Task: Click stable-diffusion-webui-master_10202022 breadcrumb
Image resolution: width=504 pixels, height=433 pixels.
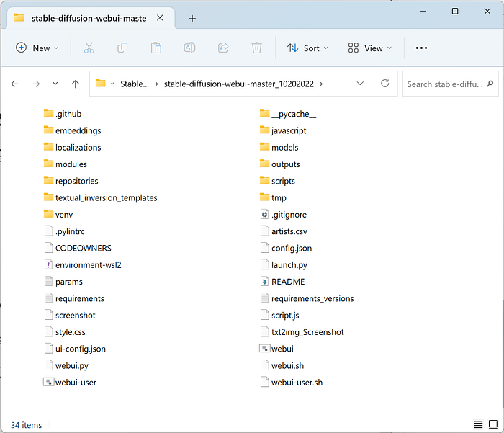Action: pyautogui.click(x=239, y=84)
